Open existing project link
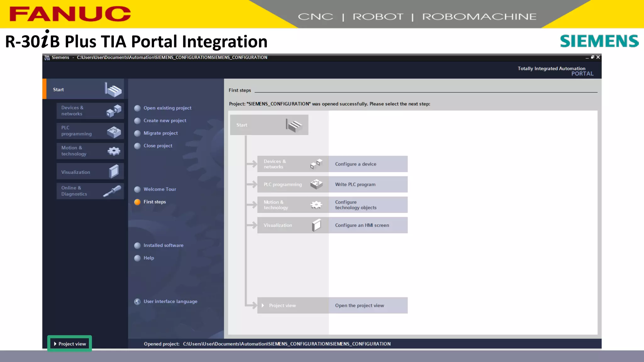 coord(167,108)
